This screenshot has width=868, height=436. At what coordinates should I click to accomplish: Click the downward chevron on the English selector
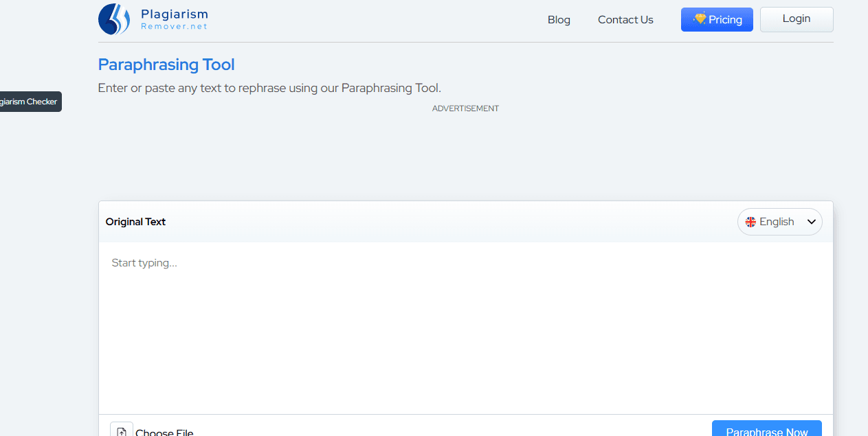pyautogui.click(x=810, y=222)
